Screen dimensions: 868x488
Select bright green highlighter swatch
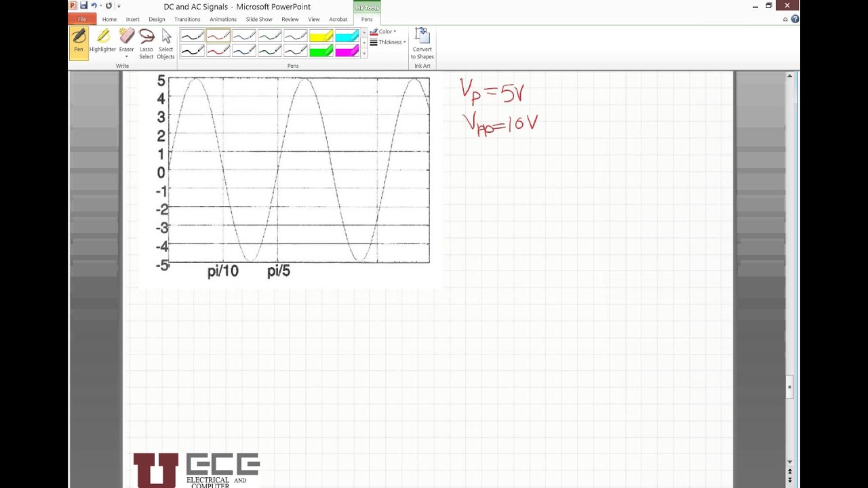[x=321, y=51]
